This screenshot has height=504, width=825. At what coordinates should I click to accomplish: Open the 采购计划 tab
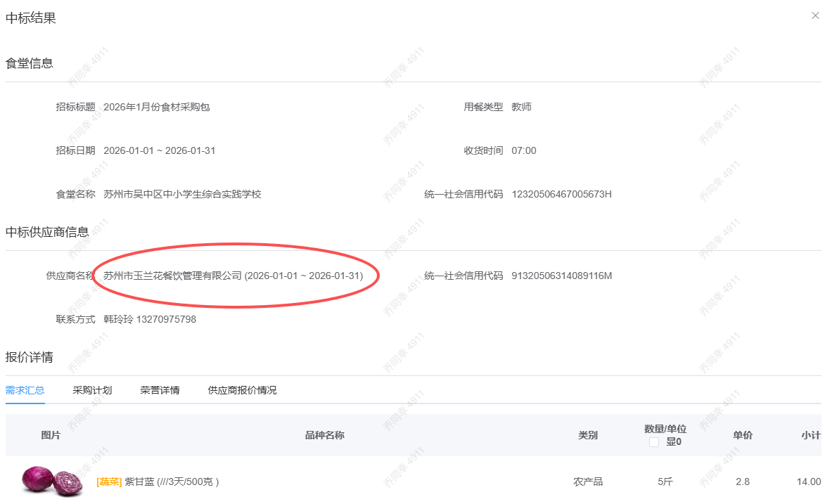(x=92, y=390)
